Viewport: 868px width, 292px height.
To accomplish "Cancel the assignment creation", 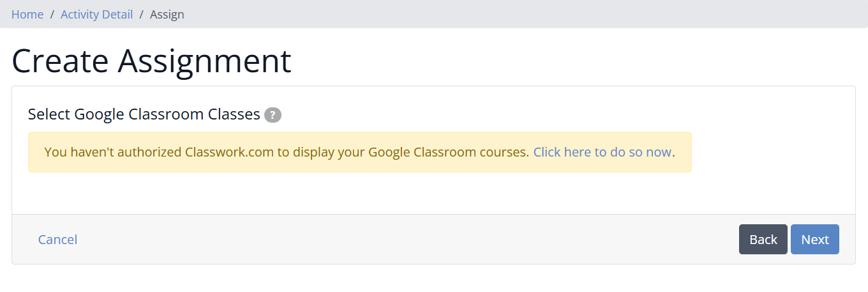I will [57, 240].
